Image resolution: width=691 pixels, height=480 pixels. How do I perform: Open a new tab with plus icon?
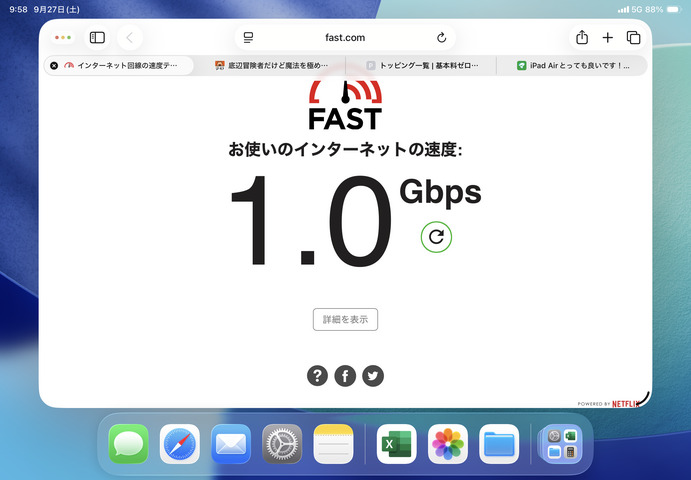(x=607, y=38)
